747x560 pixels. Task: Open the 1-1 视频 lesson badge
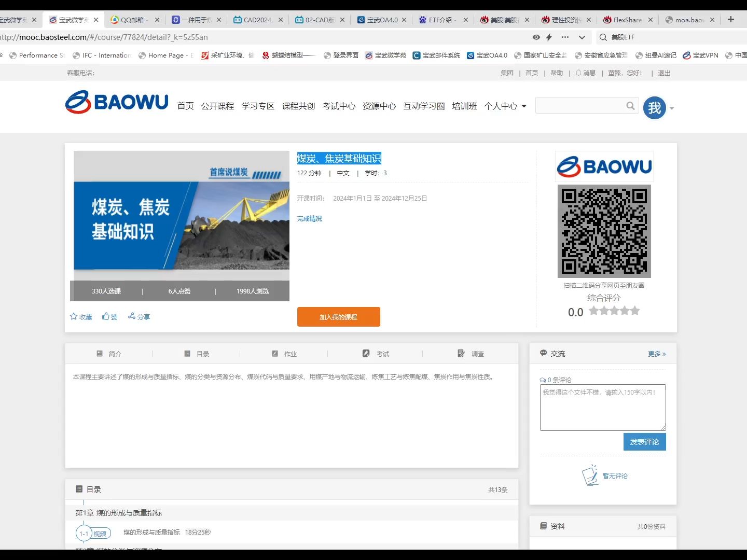94,533
